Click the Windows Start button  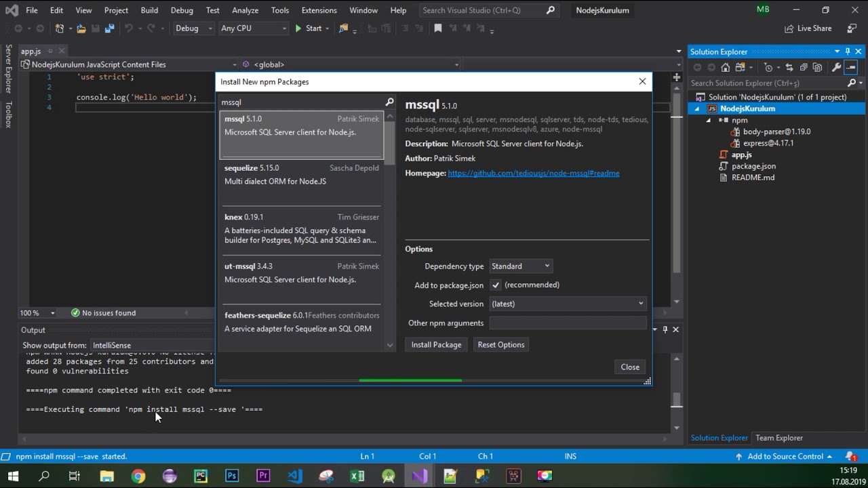[x=13, y=476]
